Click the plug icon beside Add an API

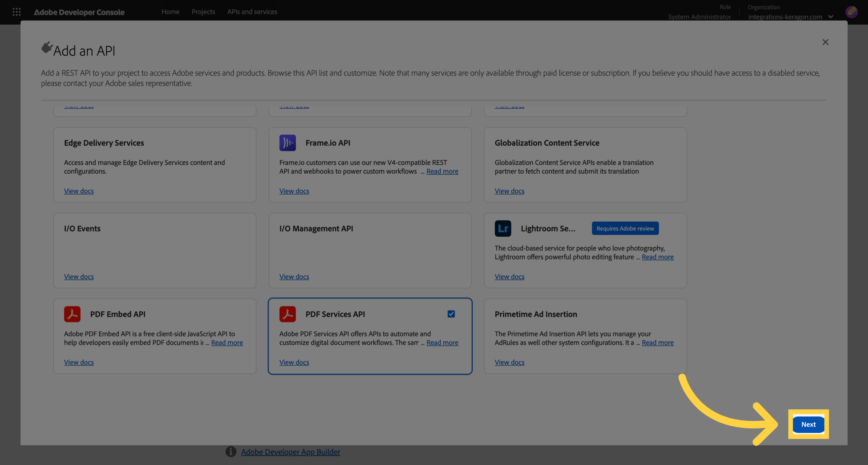pyautogui.click(x=47, y=47)
